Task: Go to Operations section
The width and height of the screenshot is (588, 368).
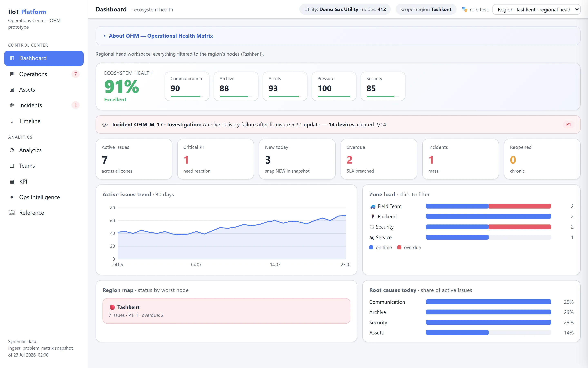Action: (44, 74)
